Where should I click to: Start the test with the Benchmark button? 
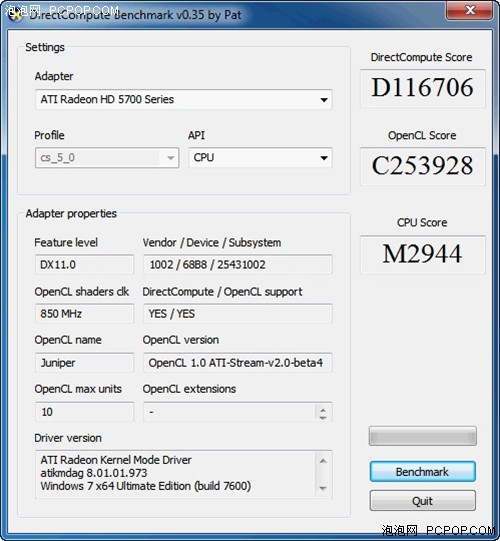tap(423, 472)
